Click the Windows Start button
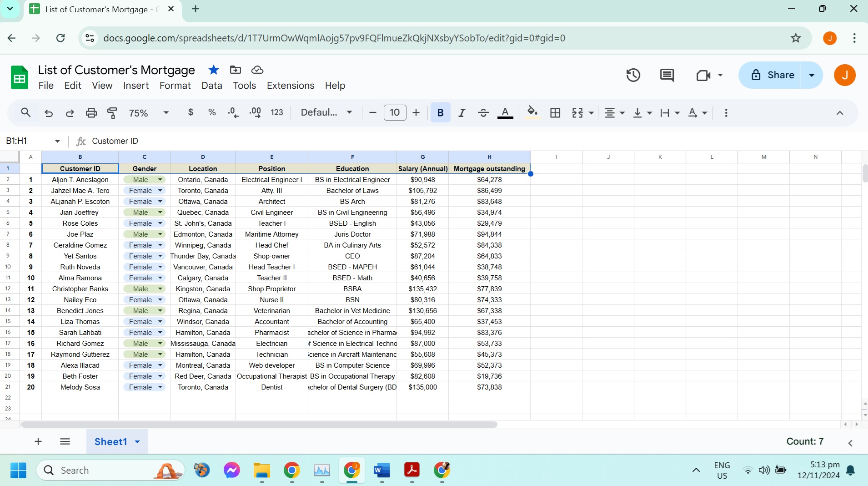 pos(18,470)
